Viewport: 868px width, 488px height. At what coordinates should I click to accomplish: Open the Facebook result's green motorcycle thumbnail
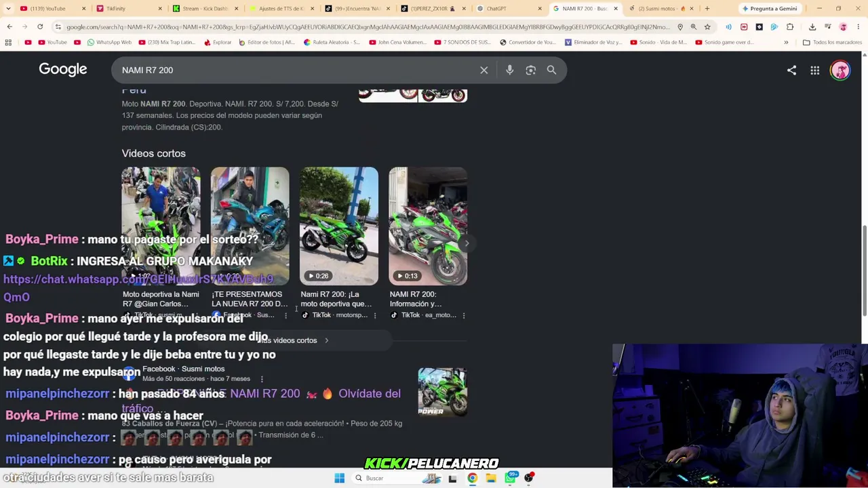click(x=442, y=392)
